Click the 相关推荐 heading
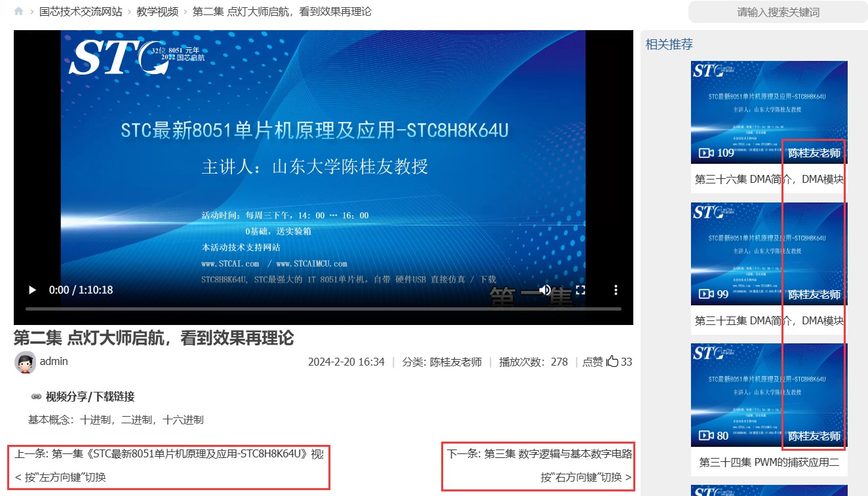This screenshot has height=496, width=868. click(x=669, y=45)
